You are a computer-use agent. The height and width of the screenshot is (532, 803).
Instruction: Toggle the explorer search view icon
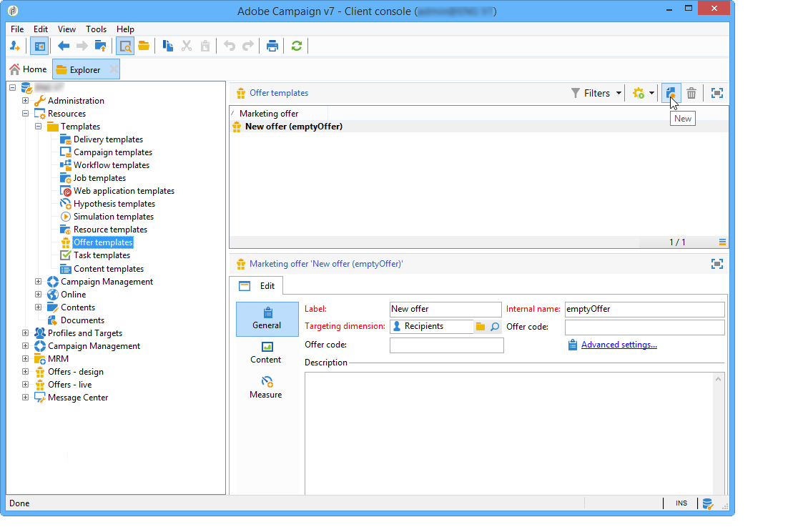coord(125,46)
